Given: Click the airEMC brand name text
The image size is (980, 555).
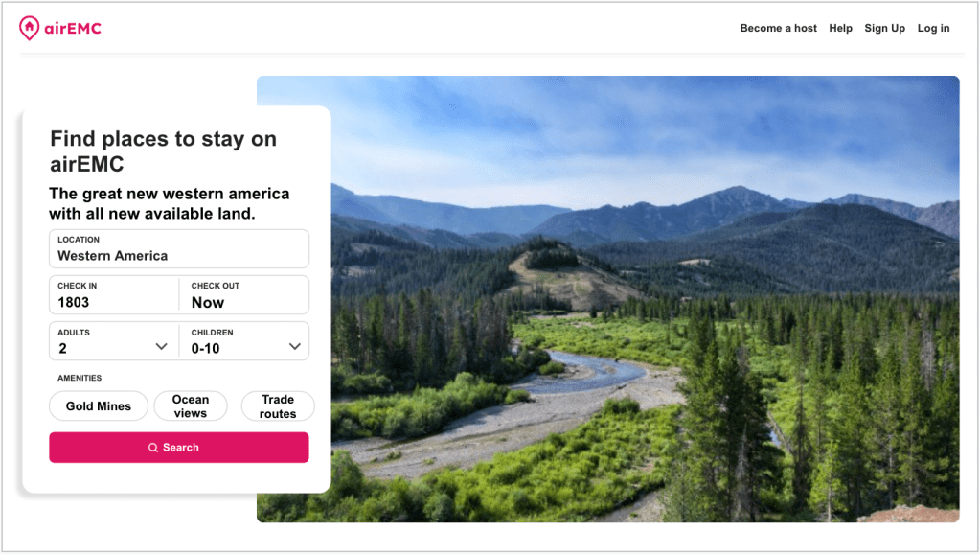Looking at the screenshot, I should click(73, 29).
